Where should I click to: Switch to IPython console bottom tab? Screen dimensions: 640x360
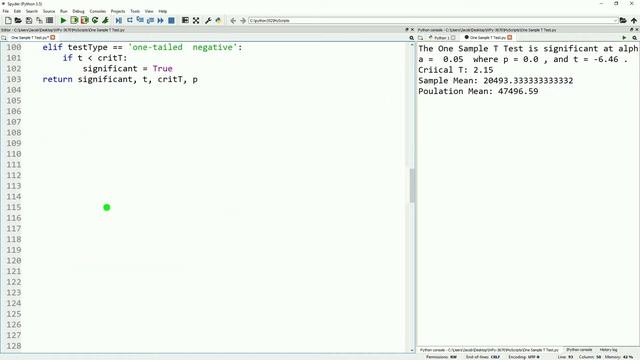(x=579, y=350)
